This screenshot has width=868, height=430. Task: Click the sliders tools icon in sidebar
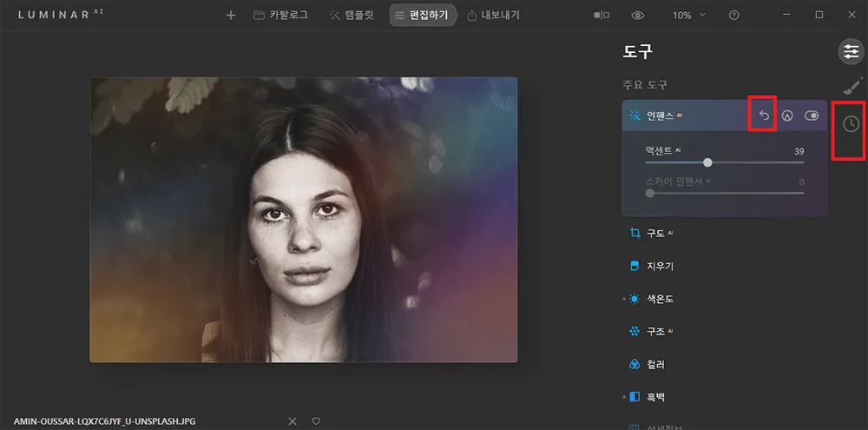[x=851, y=51]
